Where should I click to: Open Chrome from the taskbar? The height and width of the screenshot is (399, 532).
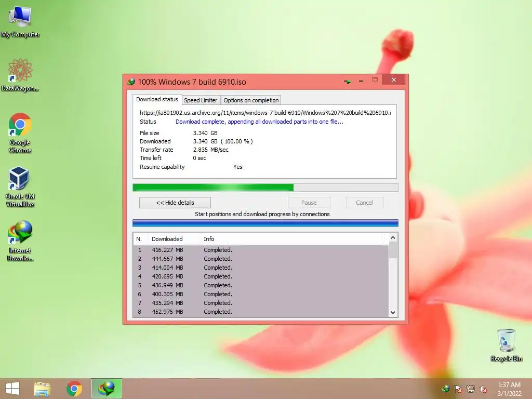point(74,389)
